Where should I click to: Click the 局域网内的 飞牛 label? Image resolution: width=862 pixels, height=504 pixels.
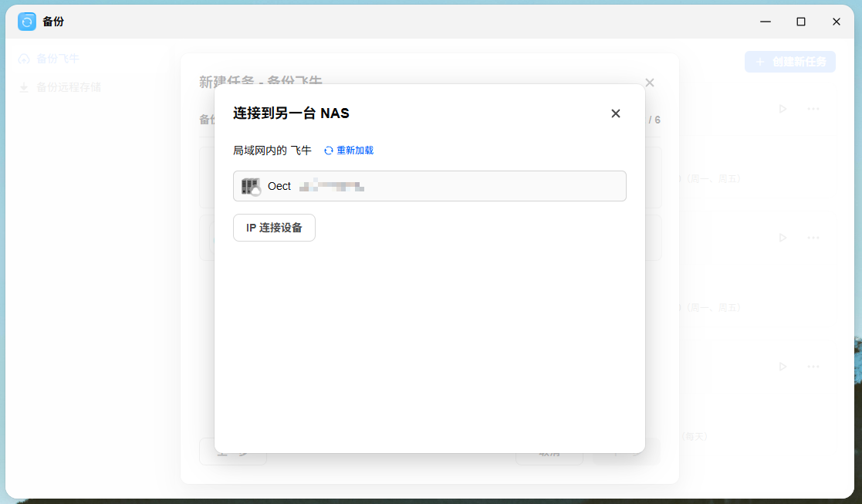(x=272, y=151)
